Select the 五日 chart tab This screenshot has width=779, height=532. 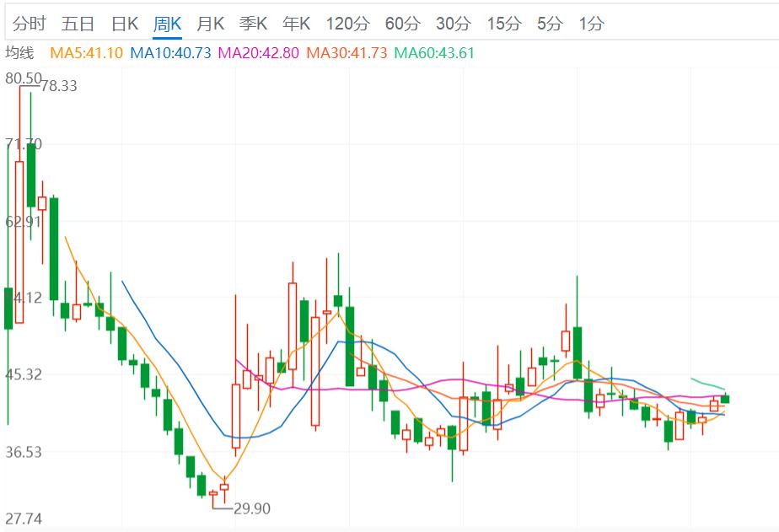[x=78, y=24]
